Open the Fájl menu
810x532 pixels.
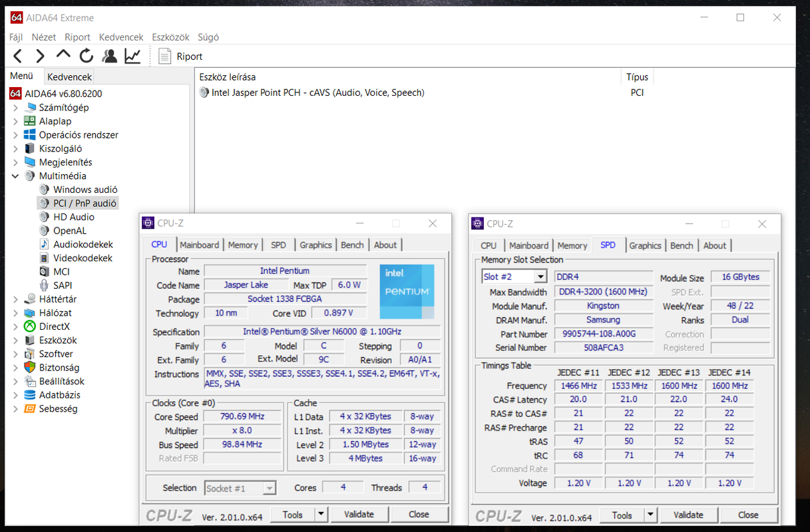coord(16,37)
